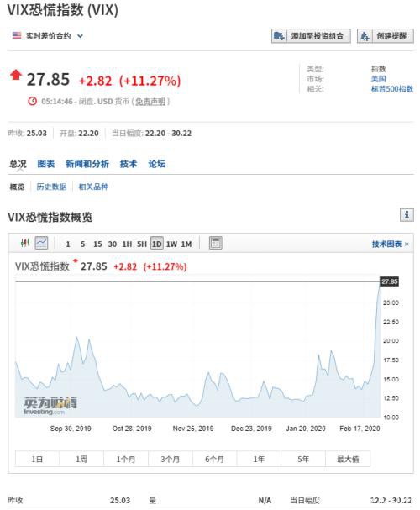Click the 创建提醒 button
The width and height of the screenshot is (420, 510).
[386, 36]
